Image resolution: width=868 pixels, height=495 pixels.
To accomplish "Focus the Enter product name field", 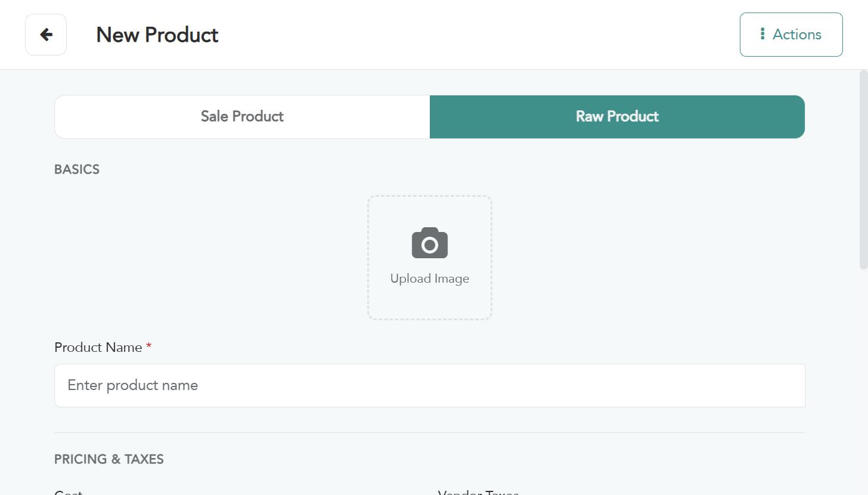I will click(x=430, y=385).
